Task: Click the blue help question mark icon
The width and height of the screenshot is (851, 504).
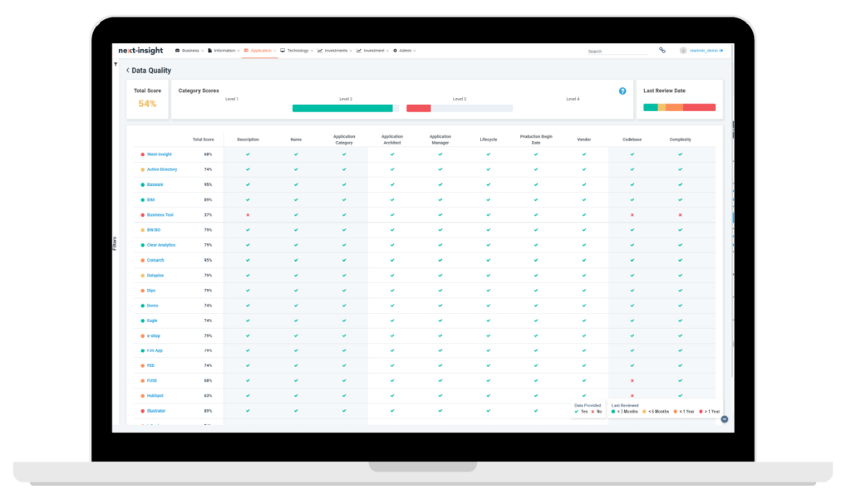Action: [x=622, y=91]
